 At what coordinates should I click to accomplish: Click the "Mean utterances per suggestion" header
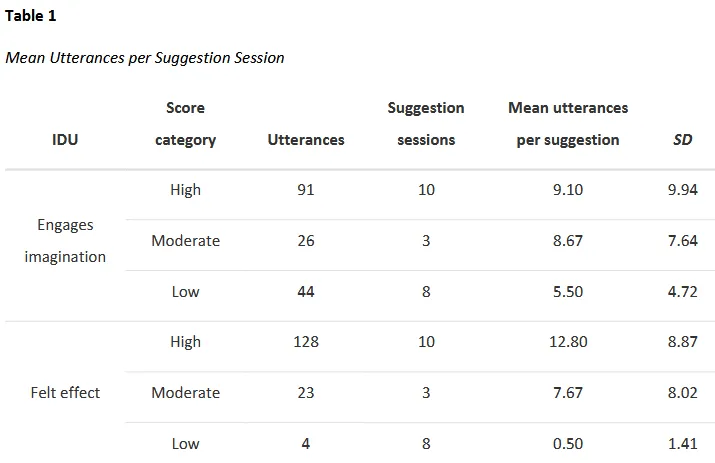tap(568, 124)
